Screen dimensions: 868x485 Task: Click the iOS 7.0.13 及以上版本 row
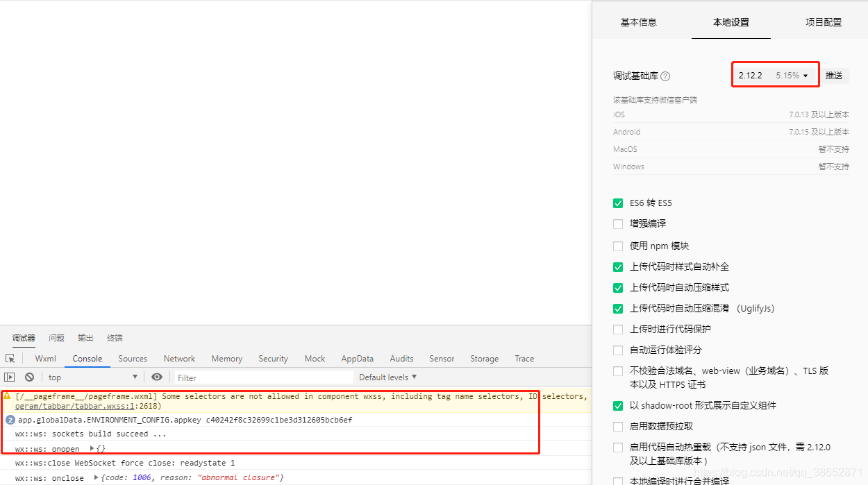click(x=731, y=114)
